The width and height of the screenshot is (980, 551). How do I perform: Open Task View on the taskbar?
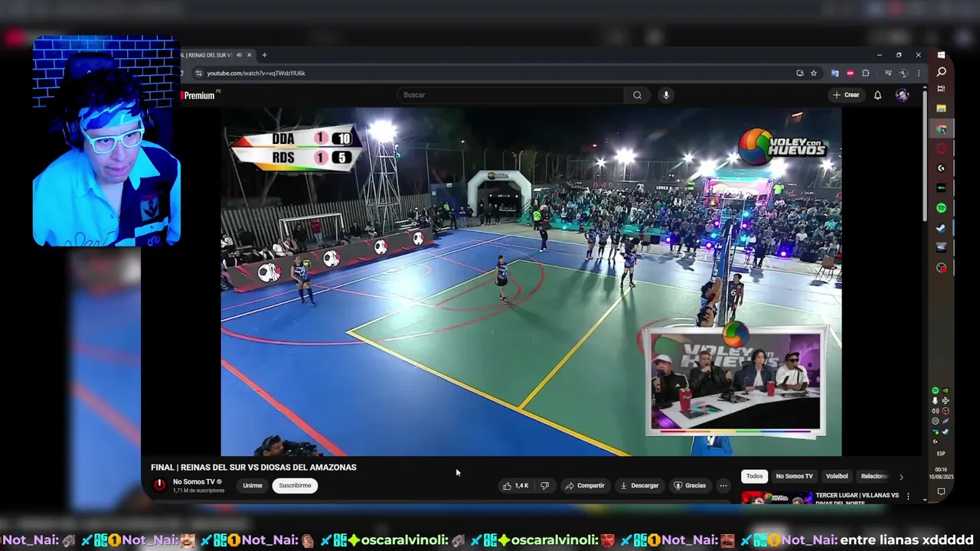coord(941,89)
